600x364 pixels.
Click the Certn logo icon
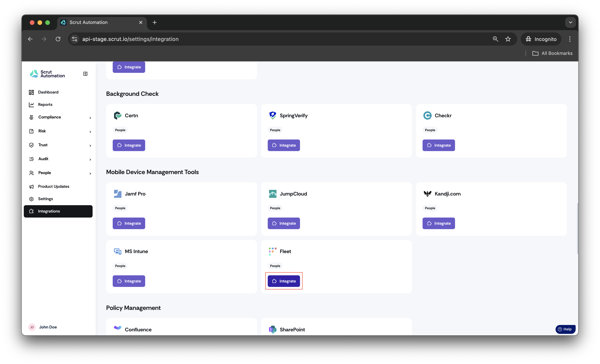click(118, 116)
